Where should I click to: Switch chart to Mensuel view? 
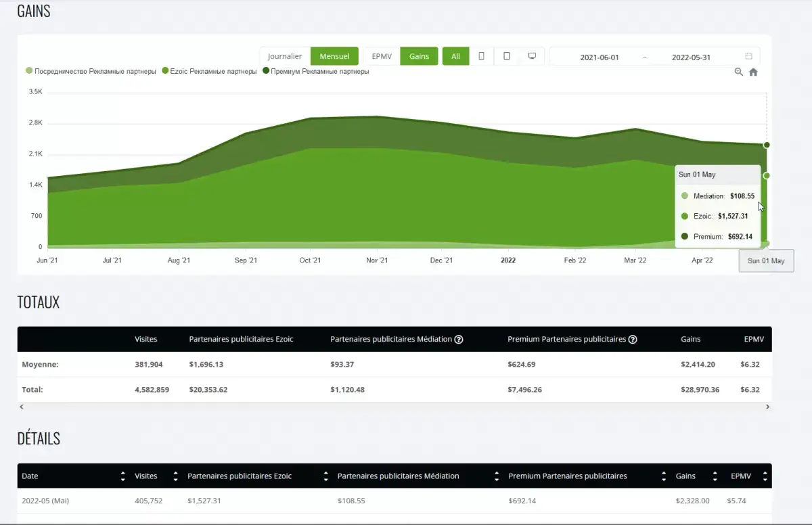334,56
